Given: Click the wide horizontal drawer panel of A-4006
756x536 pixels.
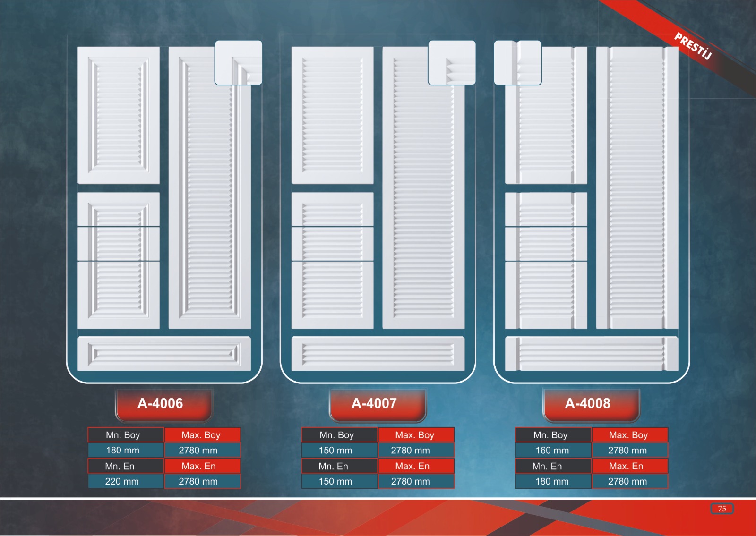Looking at the screenshot, I should pos(164,354).
